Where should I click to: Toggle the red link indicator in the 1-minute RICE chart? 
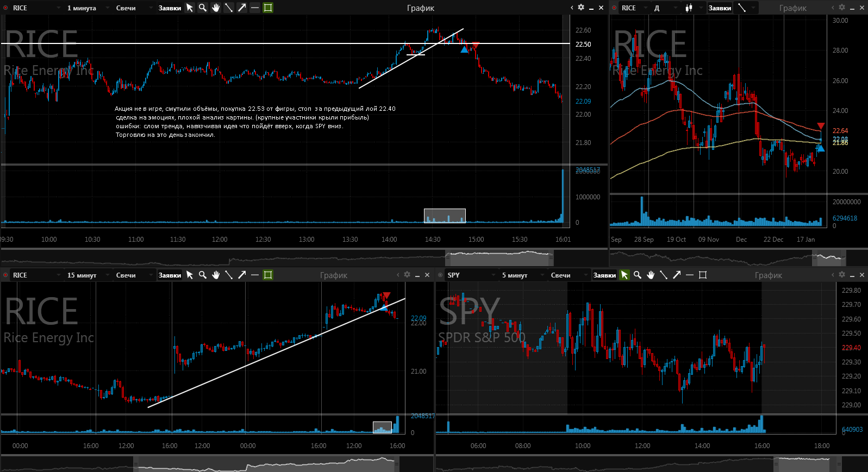click(x=5, y=8)
